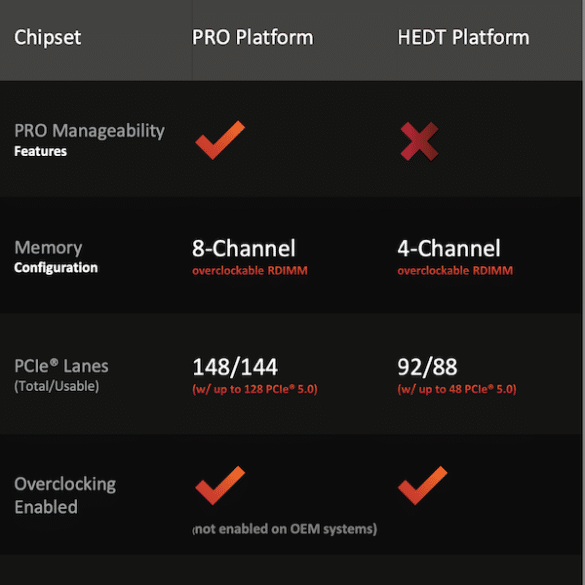
Task: Click the not enabled on OEM systems note
Action: (285, 529)
